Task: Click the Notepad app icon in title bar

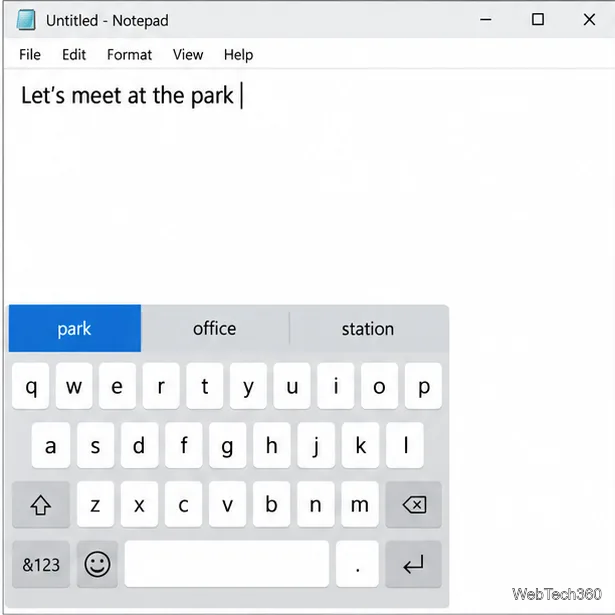Action: [x=26, y=20]
